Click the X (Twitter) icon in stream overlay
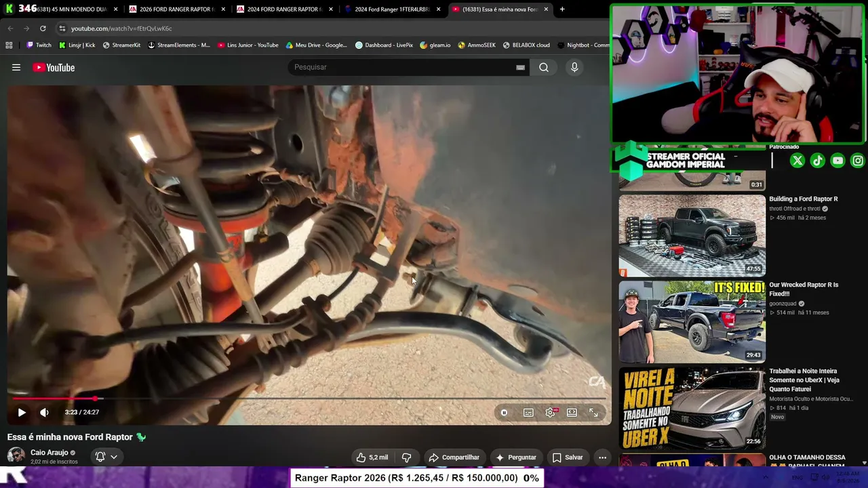Screen dimensions: 868x488 click(797, 161)
